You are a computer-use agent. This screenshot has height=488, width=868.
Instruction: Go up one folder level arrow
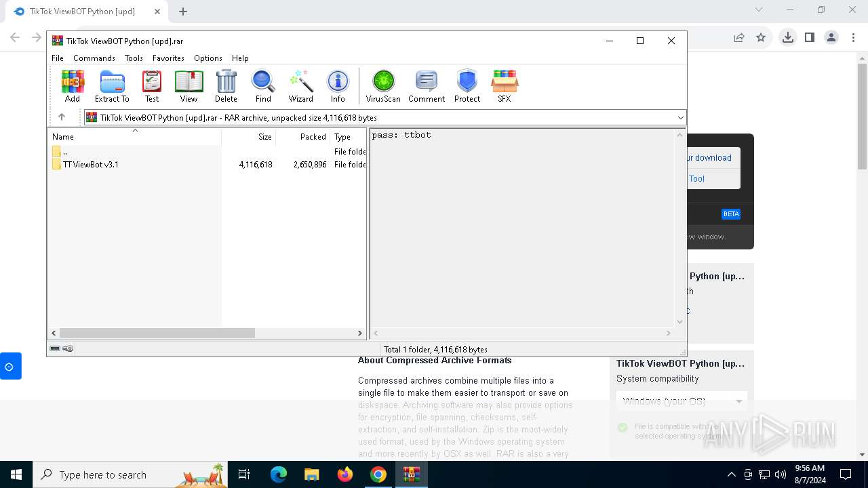click(x=62, y=117)
